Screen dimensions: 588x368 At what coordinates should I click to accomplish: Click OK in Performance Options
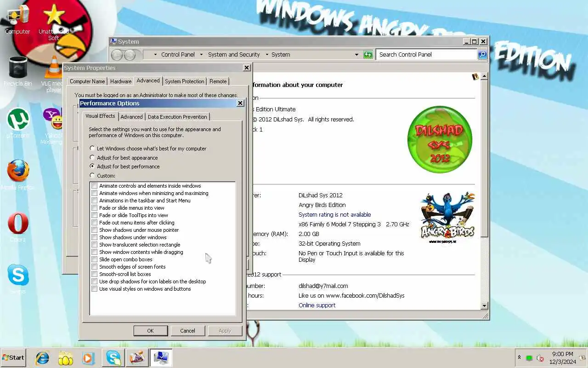(x=150, y=331)
